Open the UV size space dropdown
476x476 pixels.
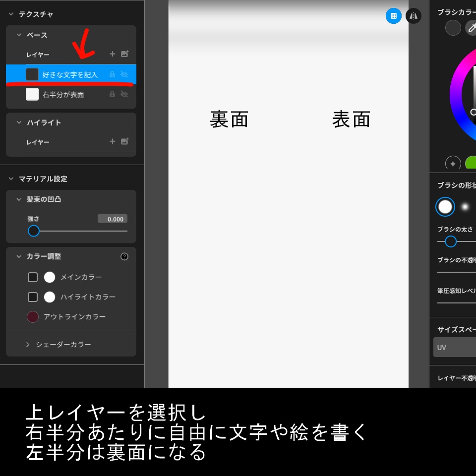(x=455, y=347)
